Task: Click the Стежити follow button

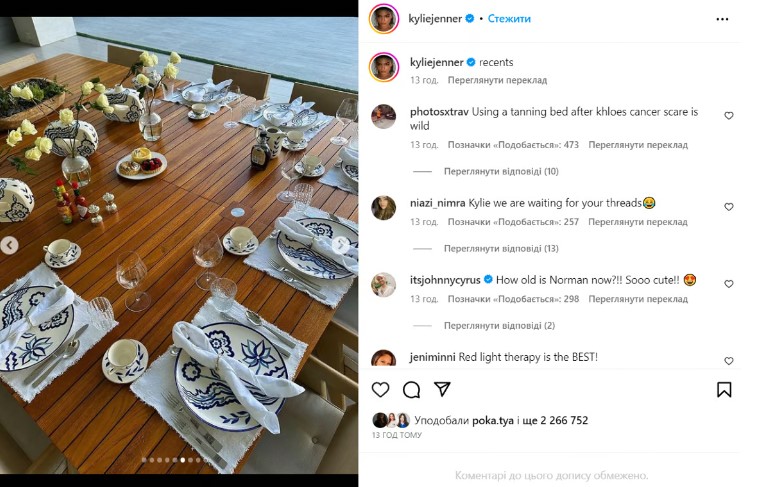Action: tap(509, 19)
